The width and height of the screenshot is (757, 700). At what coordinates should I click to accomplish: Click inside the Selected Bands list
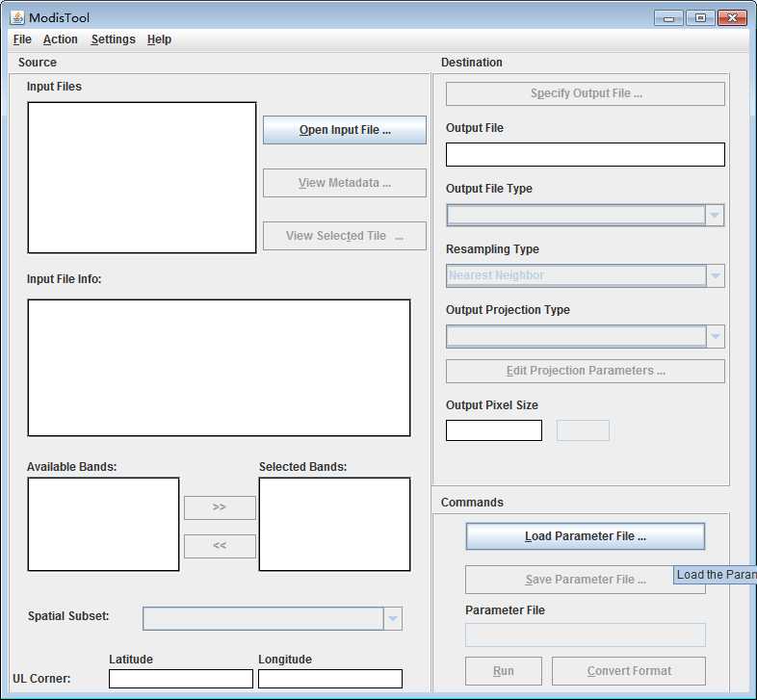334,524
